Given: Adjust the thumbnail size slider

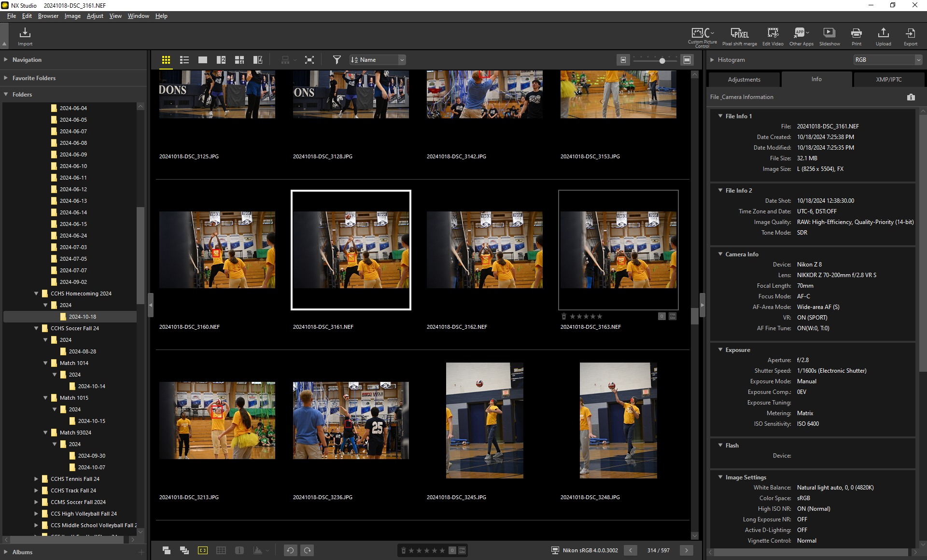Looking at the screenshot, I should coord(662,60).
